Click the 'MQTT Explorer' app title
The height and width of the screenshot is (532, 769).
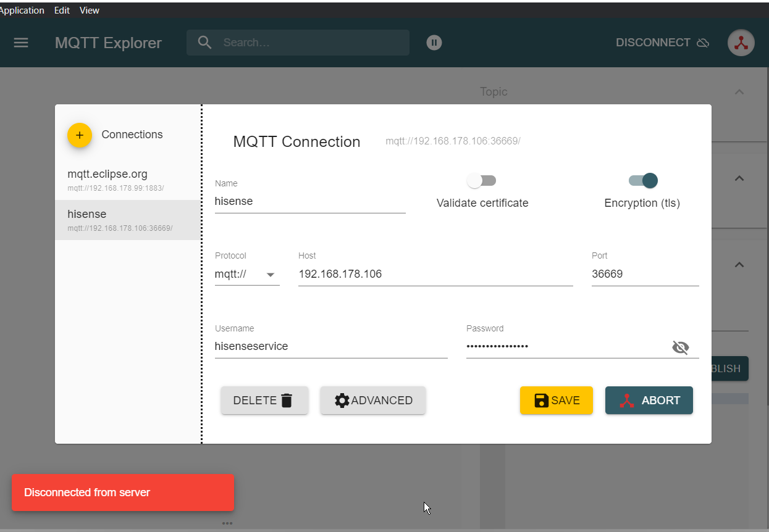tap(108, 43)
